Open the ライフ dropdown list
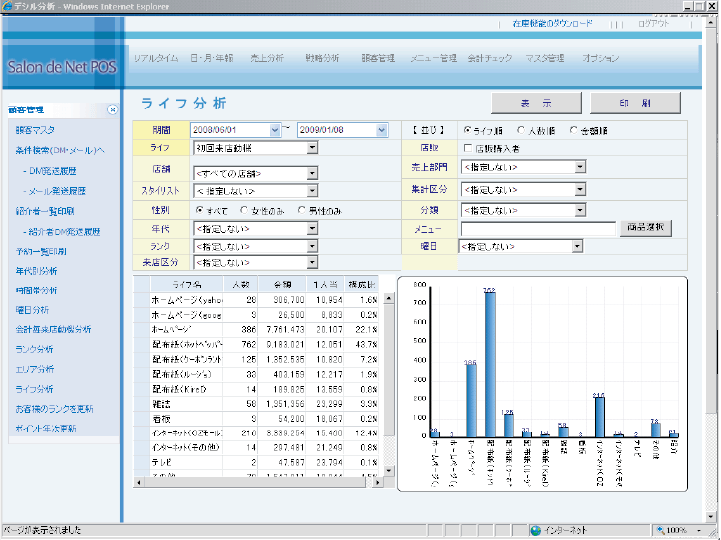 (313, 148)
